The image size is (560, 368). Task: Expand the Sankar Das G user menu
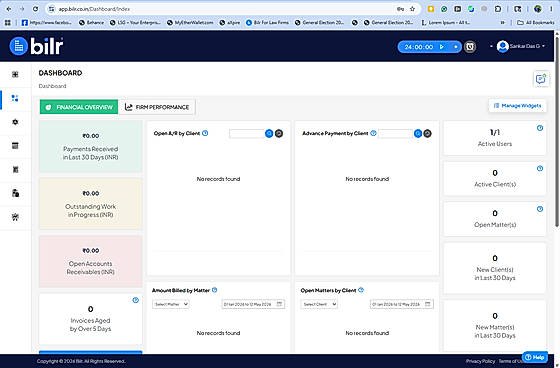(521, 46)
